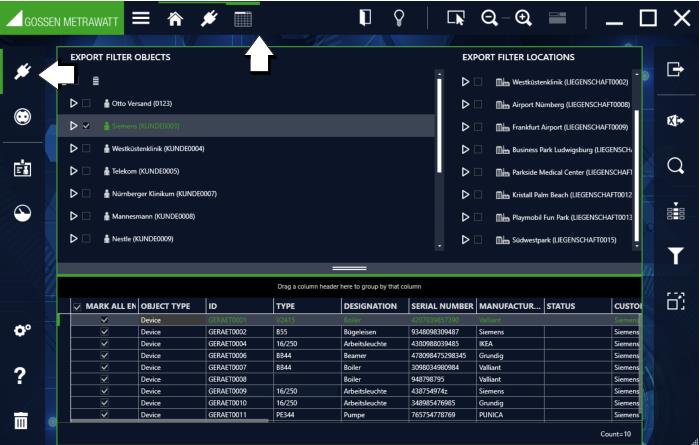Screen dimensions: 700x445
Task: Toggle the Mark All Entries header checkbox
Action: coord(77,307)
